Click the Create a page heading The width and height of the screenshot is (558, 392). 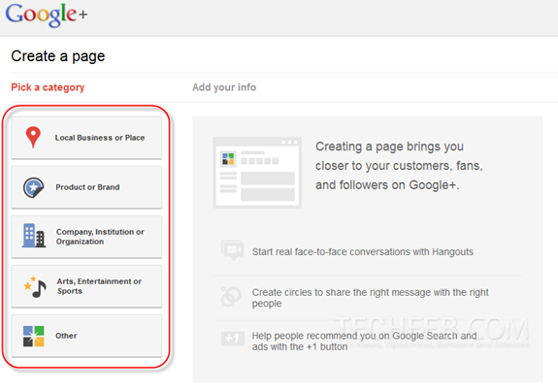(58, 56)
